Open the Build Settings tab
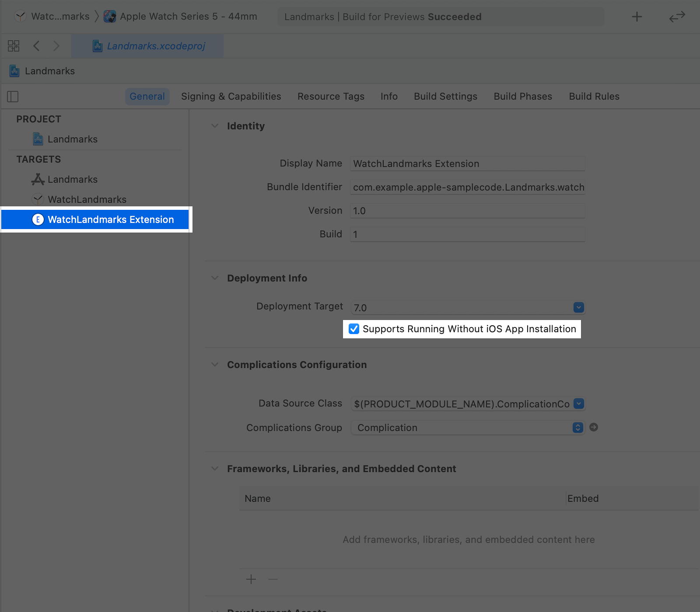Viewport: 700px width, 612px height. click(445, 97)
